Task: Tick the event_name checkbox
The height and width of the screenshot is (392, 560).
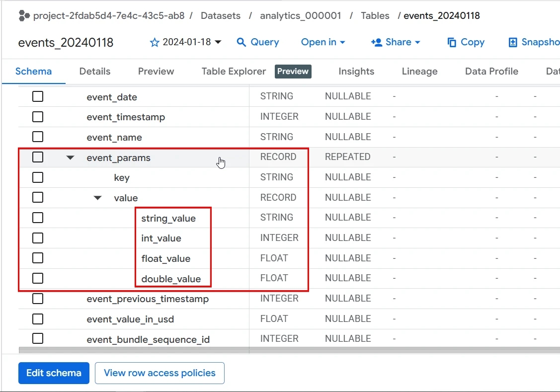Action: click(38, 137)
